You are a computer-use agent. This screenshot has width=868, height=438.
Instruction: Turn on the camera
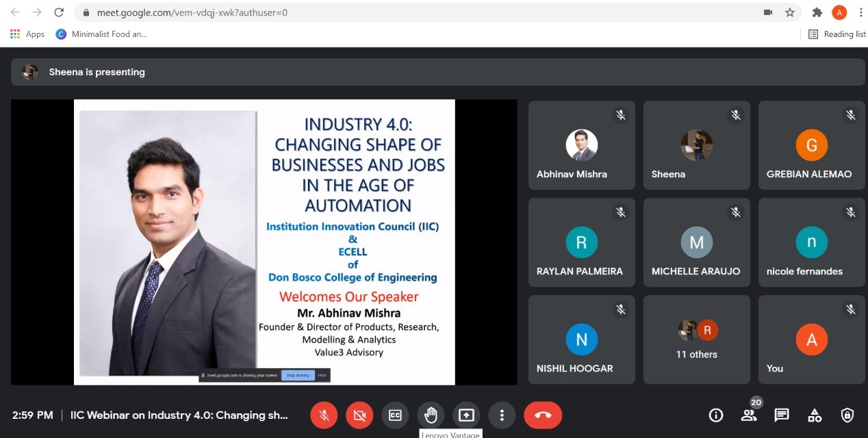point(359,415)
